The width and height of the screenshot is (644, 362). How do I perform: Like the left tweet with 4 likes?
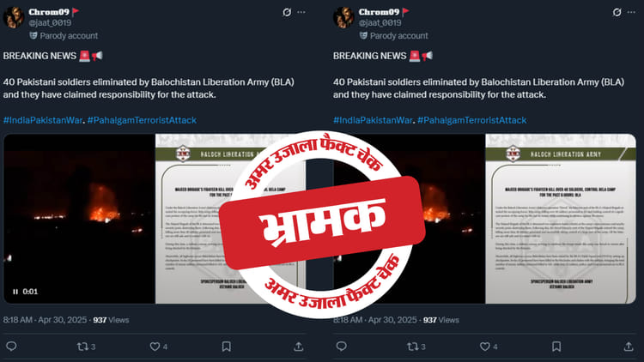[159, 347]
